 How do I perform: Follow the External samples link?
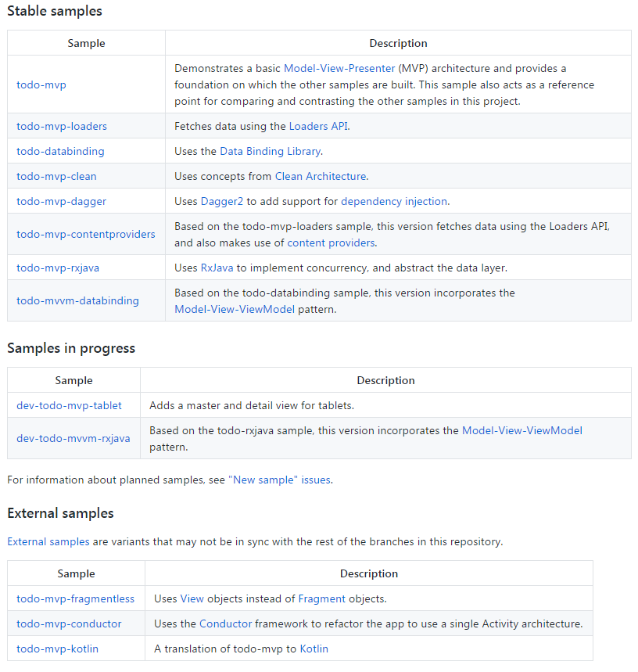[48, 541]
